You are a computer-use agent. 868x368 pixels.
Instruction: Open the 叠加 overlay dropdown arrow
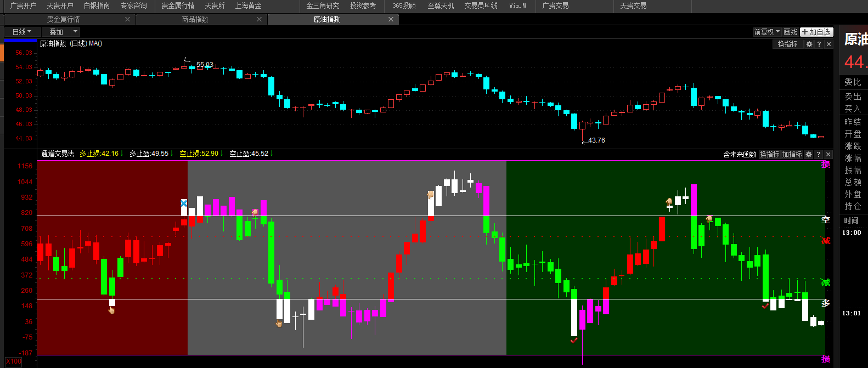tap(76, 32)
